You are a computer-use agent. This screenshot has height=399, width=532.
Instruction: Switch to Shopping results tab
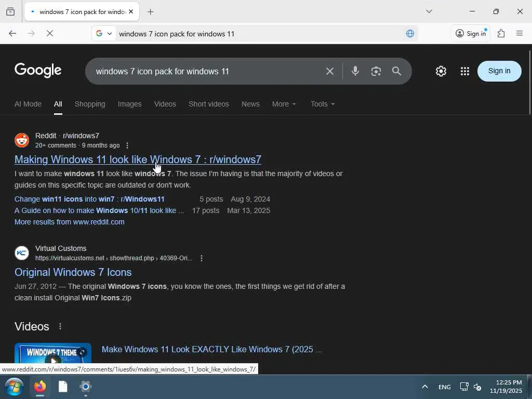coord(90,104)
